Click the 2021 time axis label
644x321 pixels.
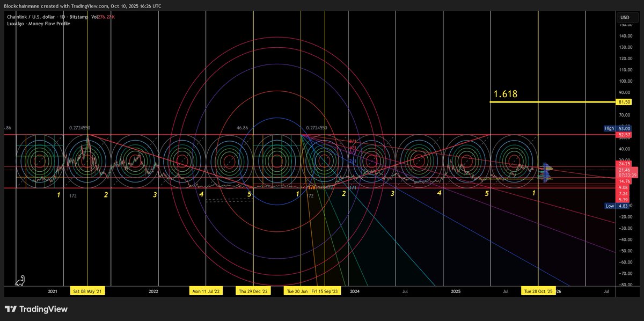53,291
